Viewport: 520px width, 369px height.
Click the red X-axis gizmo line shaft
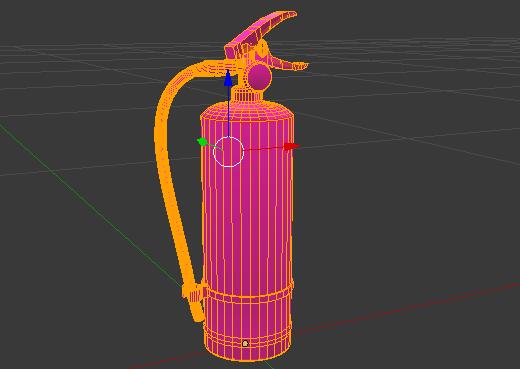[264, 149]
